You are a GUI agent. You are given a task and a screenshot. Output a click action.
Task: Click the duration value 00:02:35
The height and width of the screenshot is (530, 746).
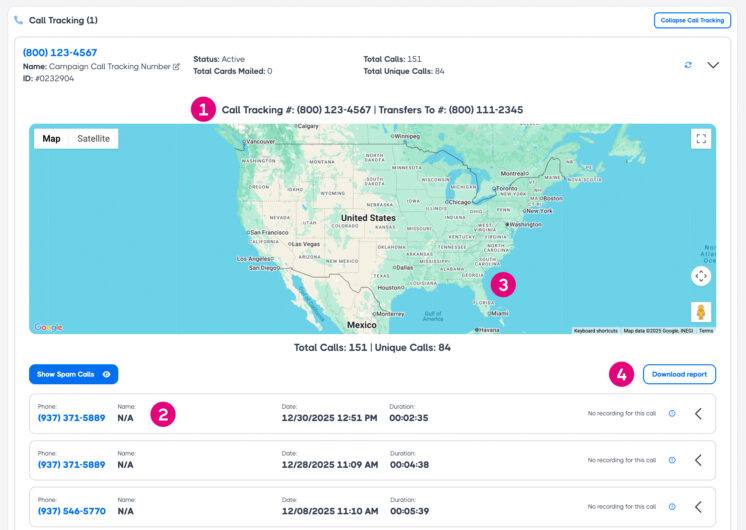(x=409, y=418)
